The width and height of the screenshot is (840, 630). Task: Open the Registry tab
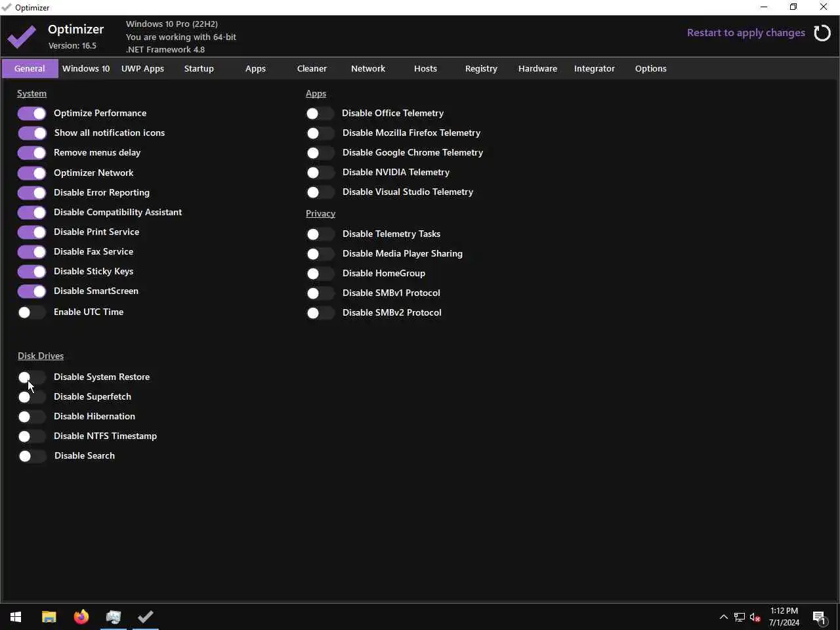pyautogui.click(x=481, y=68)
